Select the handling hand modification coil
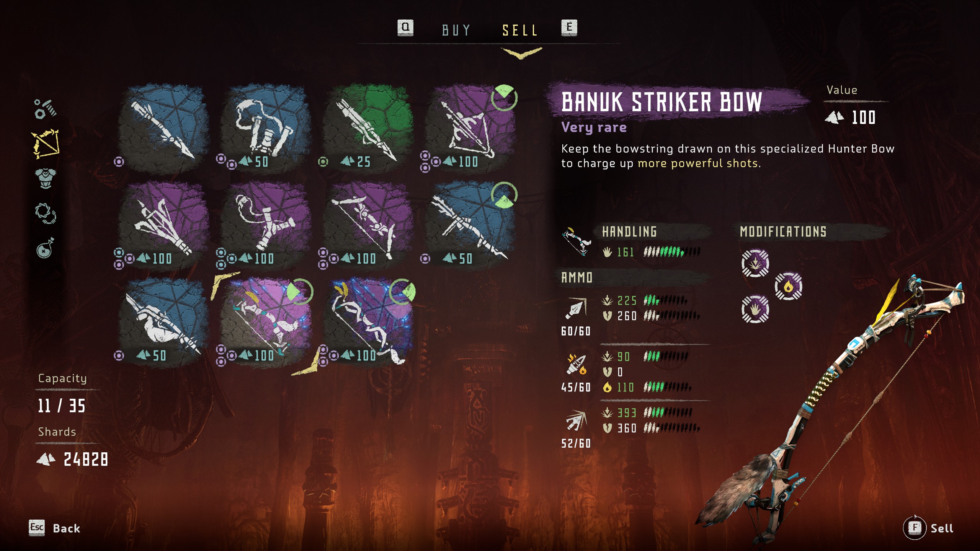 [x=755, y=309]
